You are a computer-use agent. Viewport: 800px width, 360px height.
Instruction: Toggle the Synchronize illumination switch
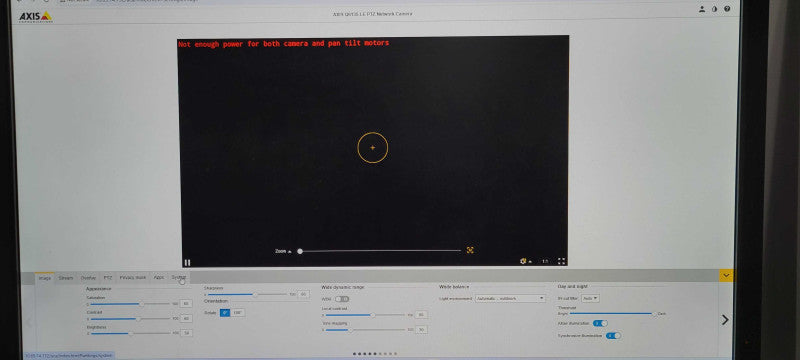[613, 336]
